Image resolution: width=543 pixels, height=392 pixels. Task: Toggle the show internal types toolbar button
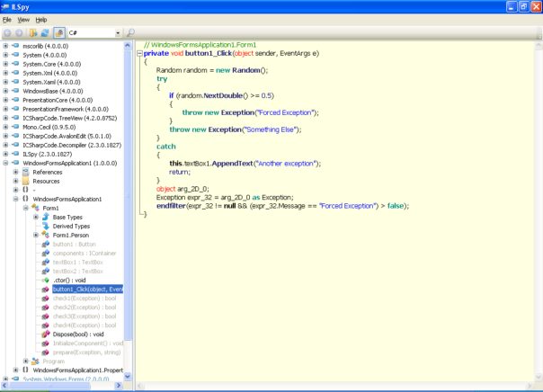coord(59,33)
